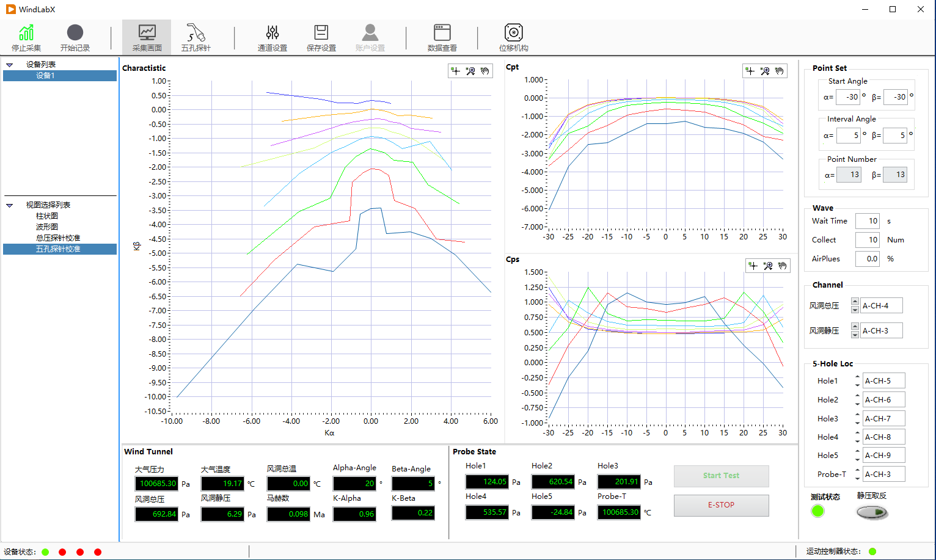The width and height of the screenshot is (936, 560).
Task: Collapse the 视图选择列表 view selection tree
Action: point(9,205)
